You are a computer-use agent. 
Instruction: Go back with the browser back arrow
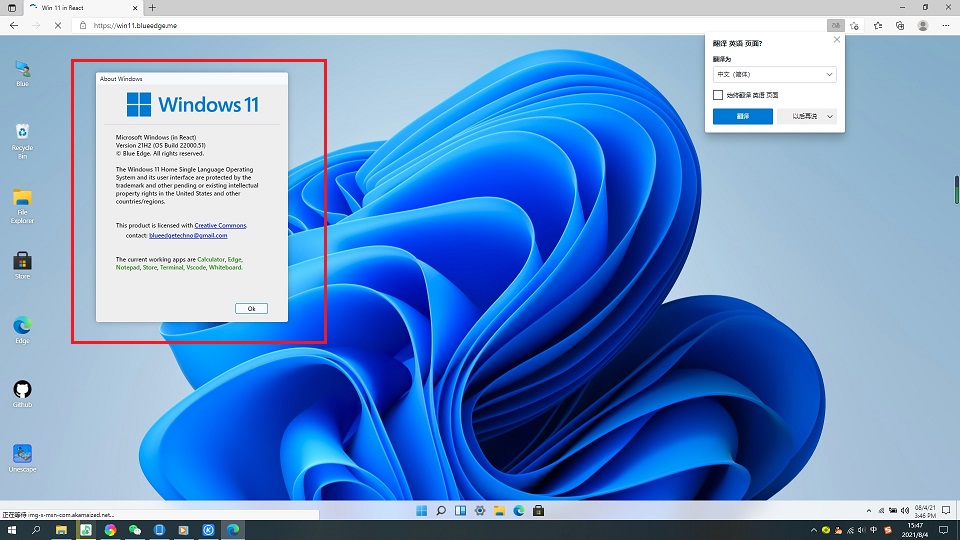(x=14, y=26)
